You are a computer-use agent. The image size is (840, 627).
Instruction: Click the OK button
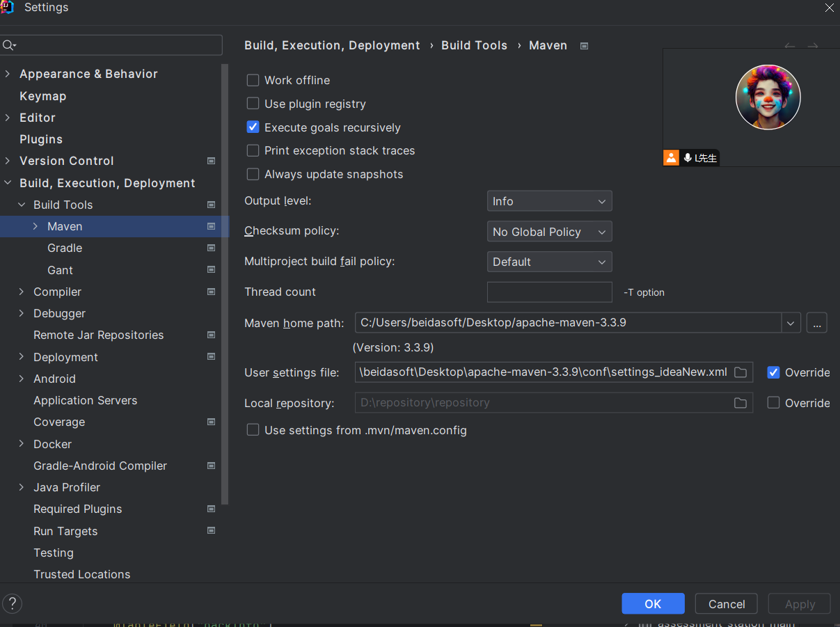coord(653,604)
